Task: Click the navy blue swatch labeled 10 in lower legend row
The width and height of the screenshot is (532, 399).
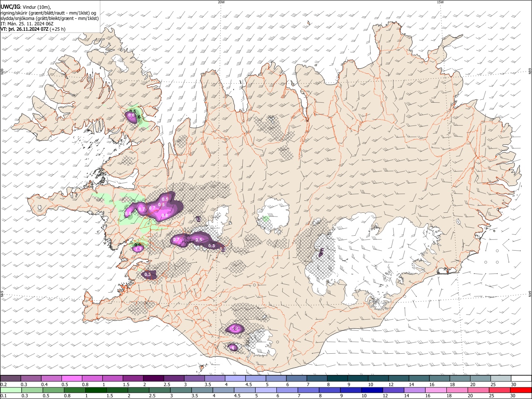Action: click(371, 390)
